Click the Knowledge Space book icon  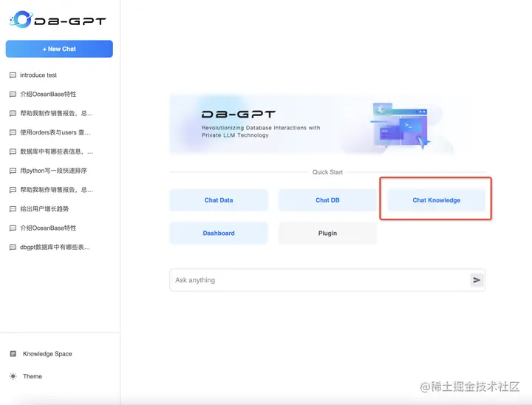coord(13,354)
